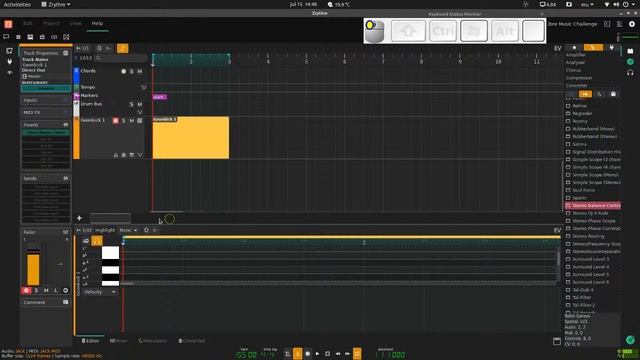Open the Edit menu tab
Viewport: 640px width, 360px height.
28,24
